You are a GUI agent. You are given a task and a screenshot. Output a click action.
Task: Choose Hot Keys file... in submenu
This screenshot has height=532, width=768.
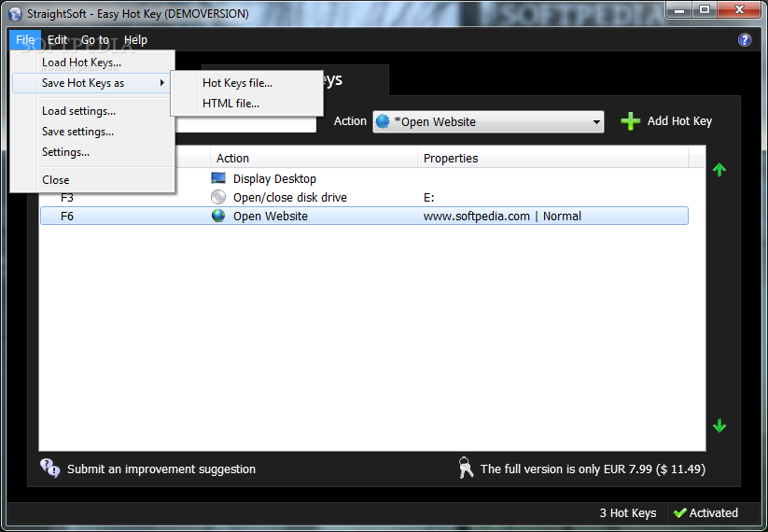coord(247,83)
